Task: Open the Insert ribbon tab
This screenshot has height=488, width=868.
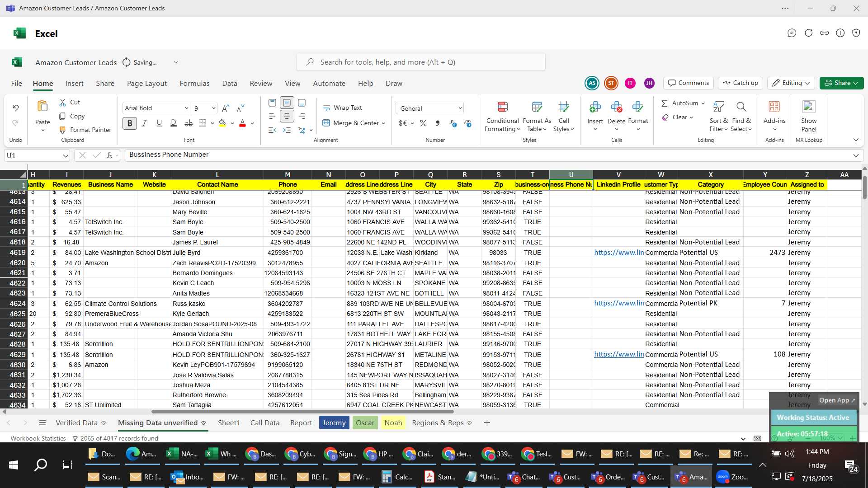Action: tap(74, 83)
